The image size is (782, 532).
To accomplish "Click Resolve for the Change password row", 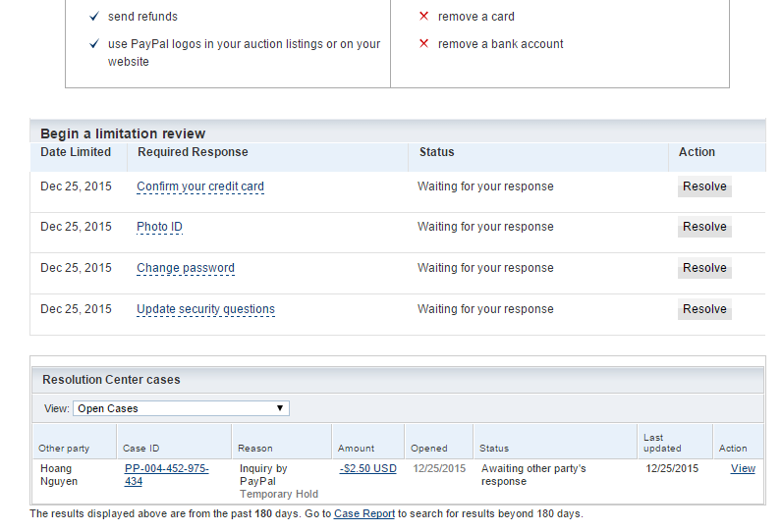I will click(x=704, y=268).
